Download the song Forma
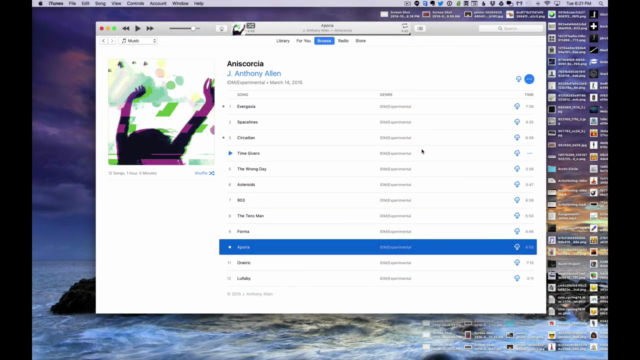 (517, 231)
